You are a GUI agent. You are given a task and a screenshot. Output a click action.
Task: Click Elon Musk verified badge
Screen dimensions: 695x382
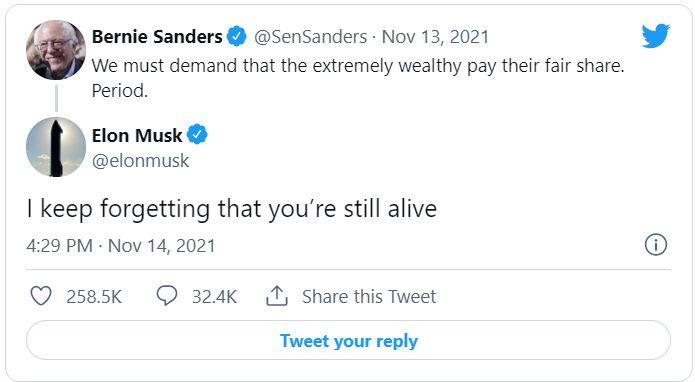click(x=197, y=135)
